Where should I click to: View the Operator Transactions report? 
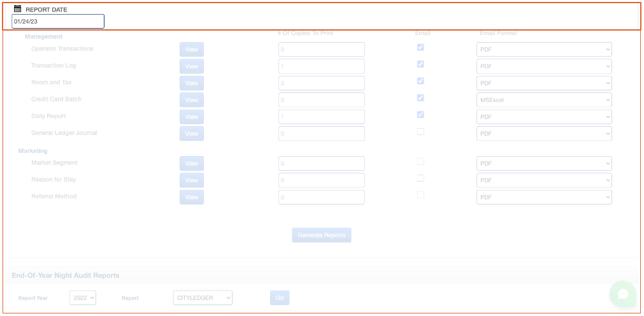[x=192, y=50]
